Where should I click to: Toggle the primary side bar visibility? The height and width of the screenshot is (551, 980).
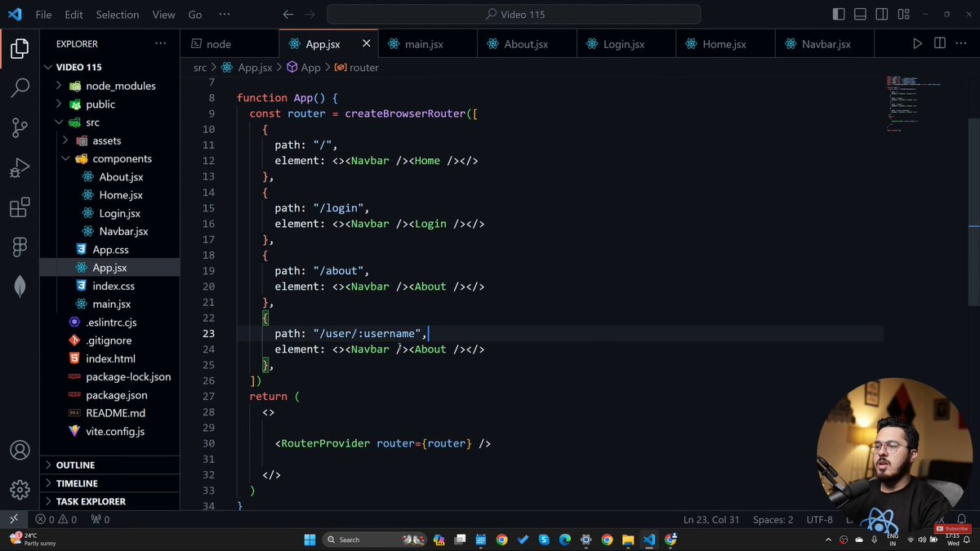838,14
